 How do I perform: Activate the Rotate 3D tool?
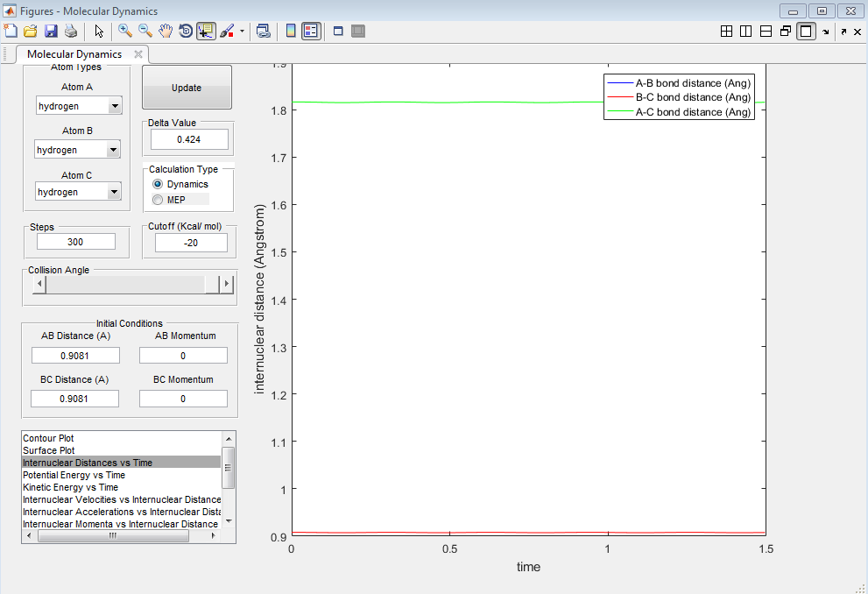[186, 31]
